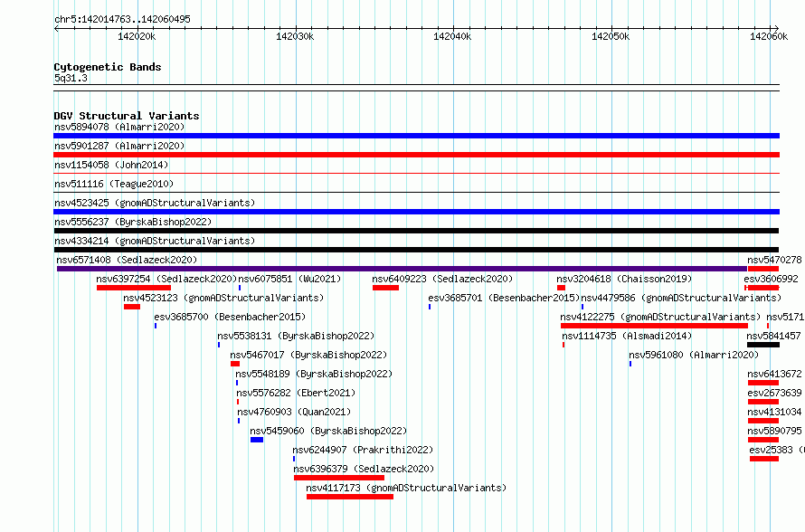The image size is (805, 532).
Task: Open the nsv511116 (Teague2010) variant label
Action: coord(114,184)
